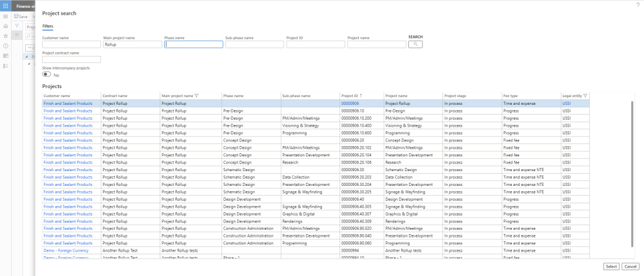
Task: Open Modules list icon in sidebar
Action: tap(5, 66)
